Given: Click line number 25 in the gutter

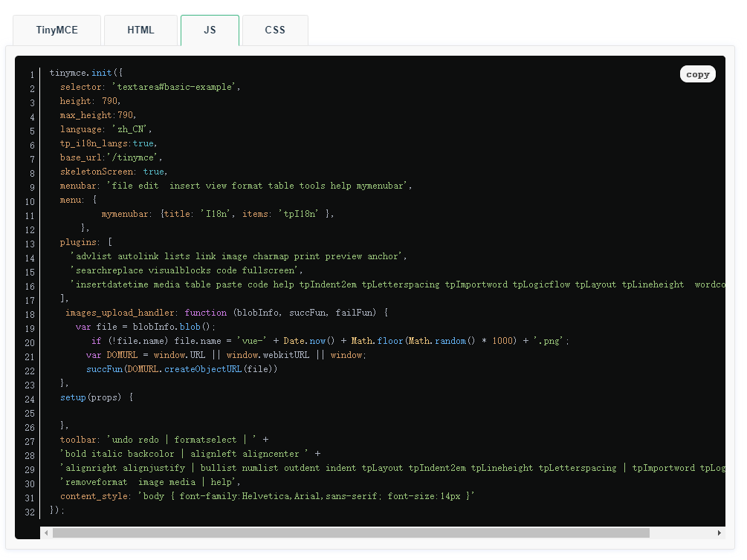Looking at the screenshot, I should (x=30, y=414).
